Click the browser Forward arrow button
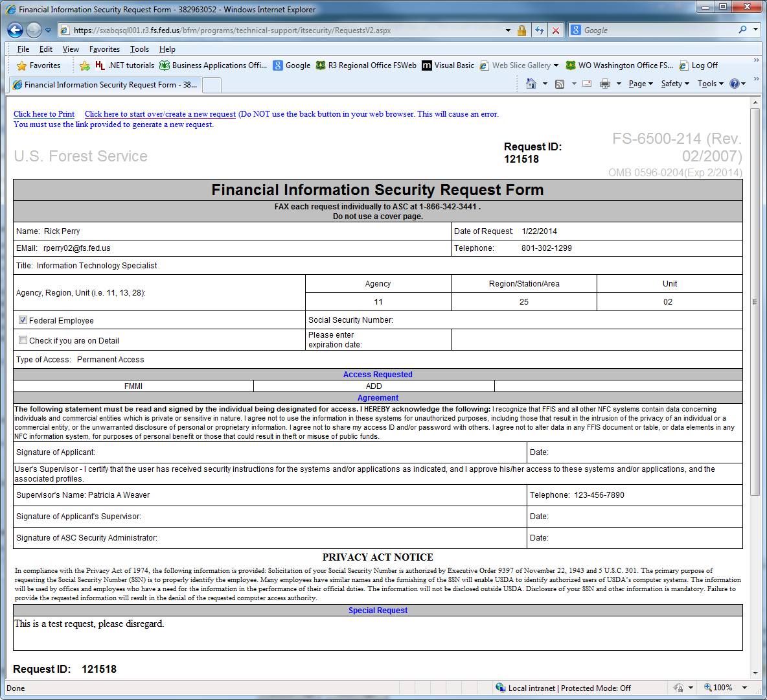Image resolution: width=767 pixels, height=700 pixels. coord(34,30)
